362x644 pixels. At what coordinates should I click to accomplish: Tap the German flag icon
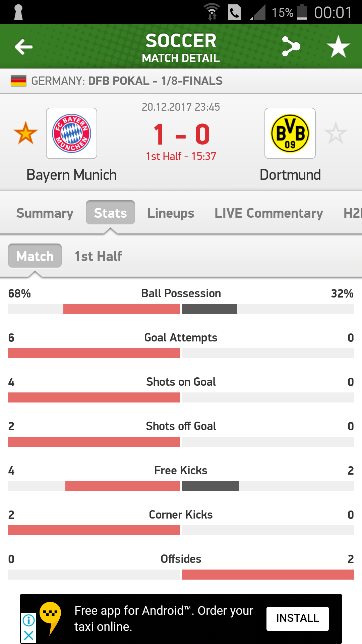click(x=18, y=81)
